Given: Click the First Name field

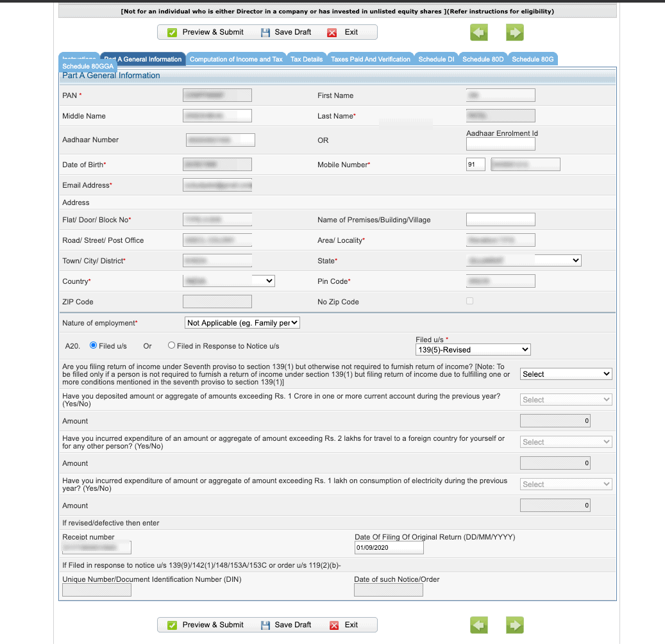Looking at the screenshot, I should [x=500, y=95].
